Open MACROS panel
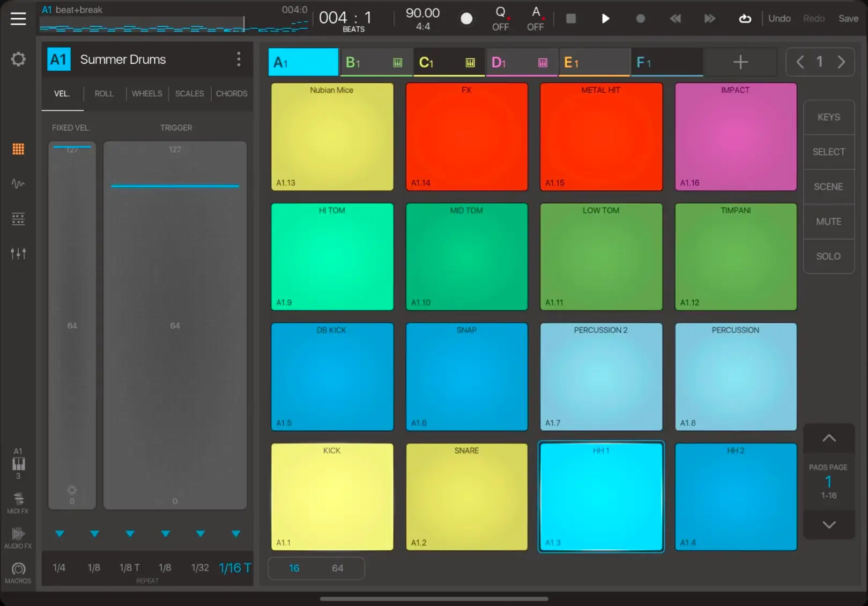Screen dimensions: 868x606 pos(18,573)
